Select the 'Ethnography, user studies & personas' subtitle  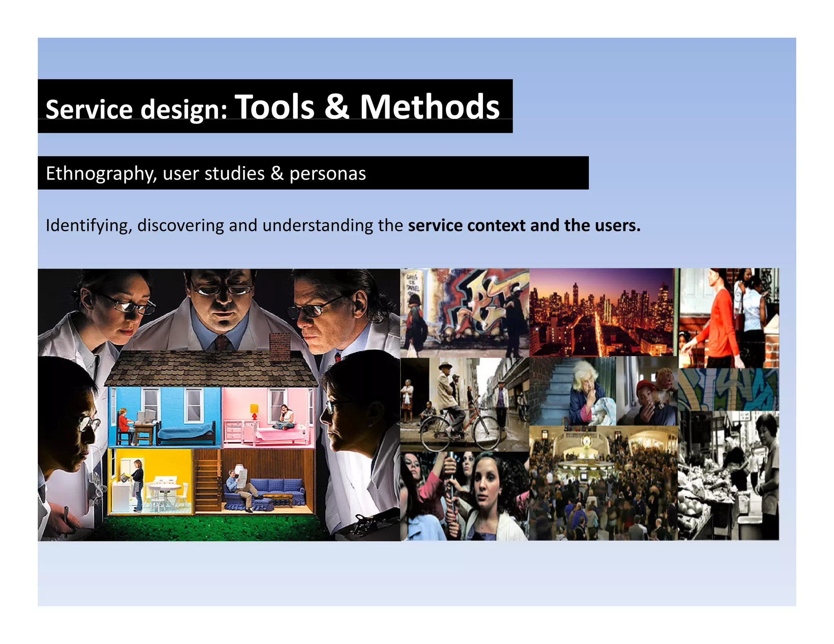coord(206,173)
